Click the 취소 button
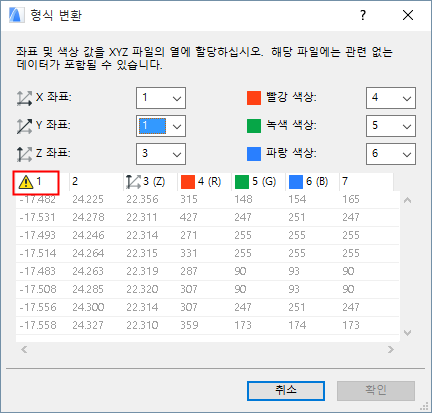Image resolution: width=432 pixels, height=413 pixels. click(286, 391)
